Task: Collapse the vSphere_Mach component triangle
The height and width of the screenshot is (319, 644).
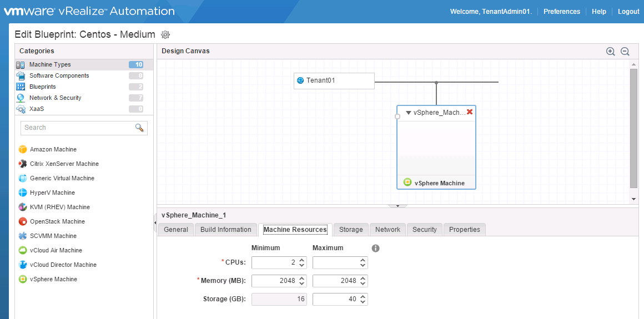Action: tap(409, 113)
